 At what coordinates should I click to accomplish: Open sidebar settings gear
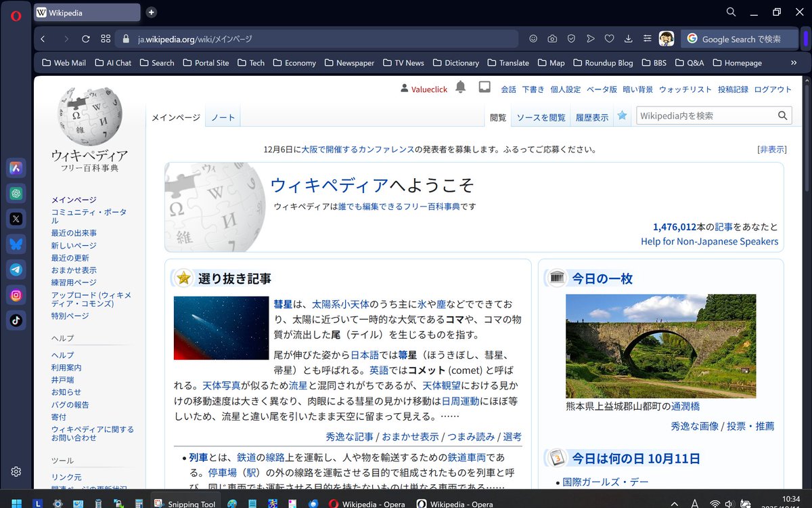[x=16, y=471]
